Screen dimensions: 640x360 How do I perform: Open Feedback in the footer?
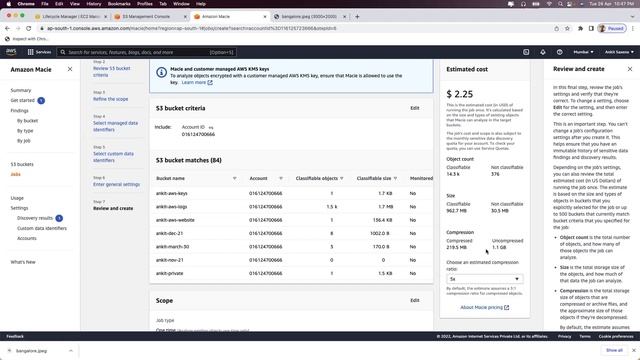tap(15, 336)
